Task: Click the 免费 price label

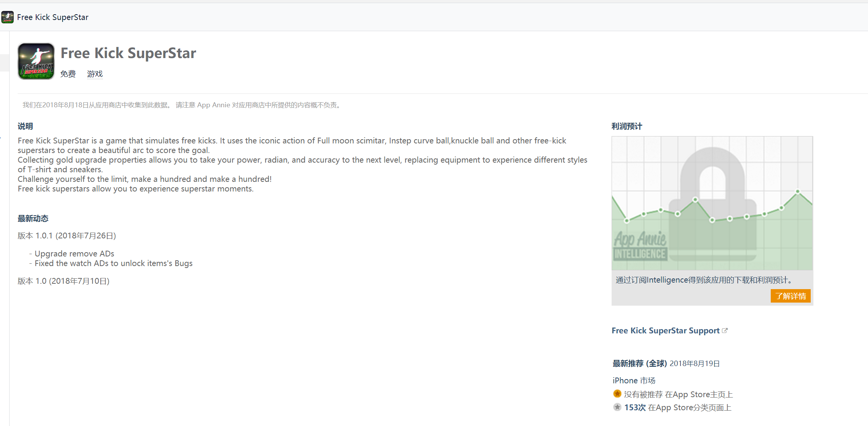Action: (x=68, y=74)
